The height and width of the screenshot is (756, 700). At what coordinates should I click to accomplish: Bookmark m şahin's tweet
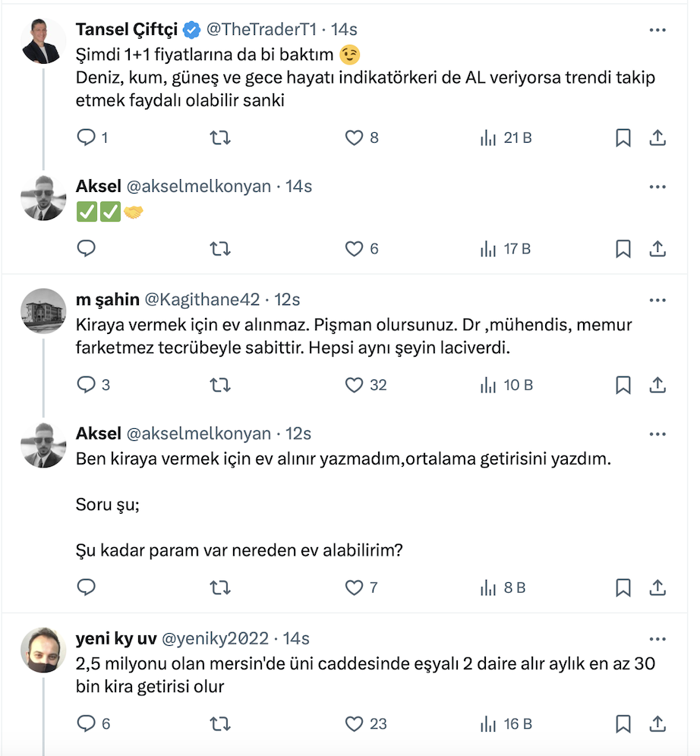click(623, 385)
